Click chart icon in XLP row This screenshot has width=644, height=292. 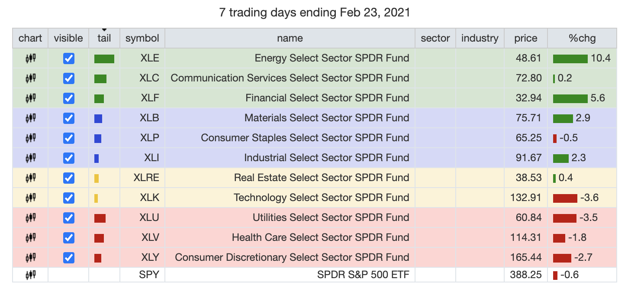[x=30, y=138]
